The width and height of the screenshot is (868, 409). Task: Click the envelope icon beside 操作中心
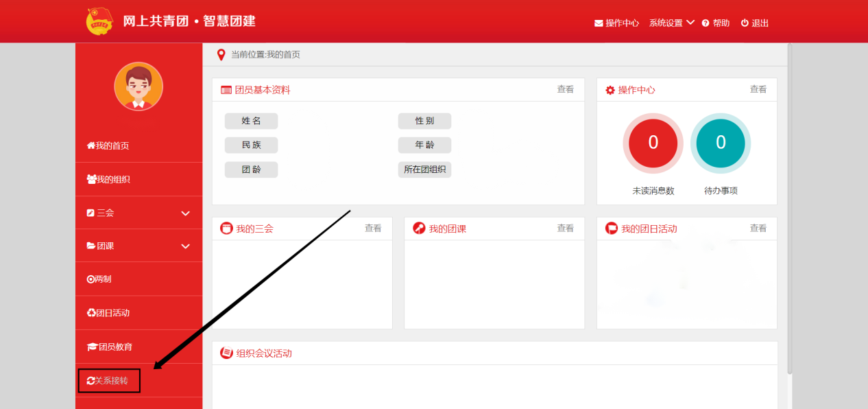pyautogui.click(x=599, y=23)
